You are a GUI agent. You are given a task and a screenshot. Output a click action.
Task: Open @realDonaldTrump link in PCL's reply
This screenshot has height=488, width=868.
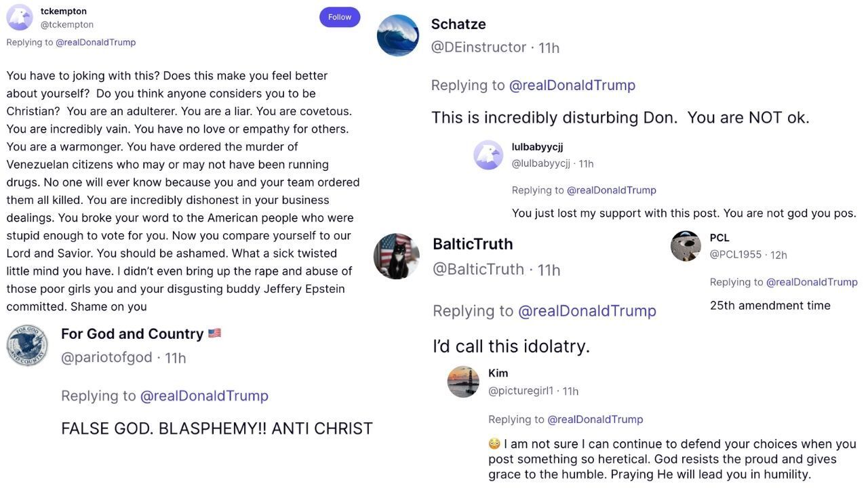pos(811,282)
